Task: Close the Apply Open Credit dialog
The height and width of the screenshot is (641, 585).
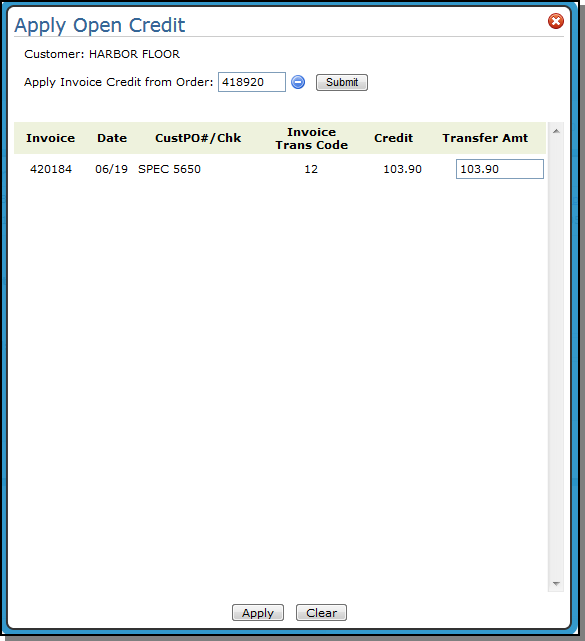Action: 556,21
